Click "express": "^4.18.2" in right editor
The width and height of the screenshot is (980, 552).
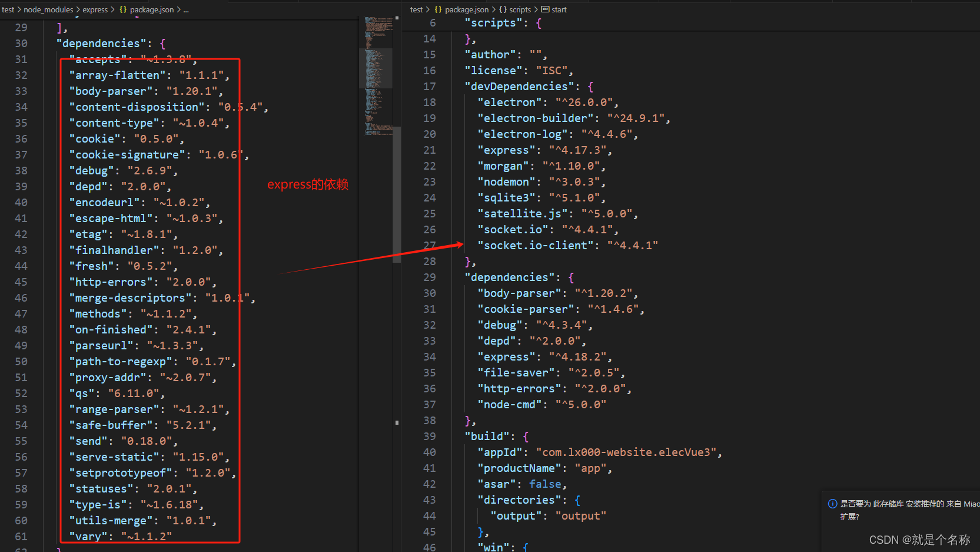pyautogui.click(x=545, y=357)
